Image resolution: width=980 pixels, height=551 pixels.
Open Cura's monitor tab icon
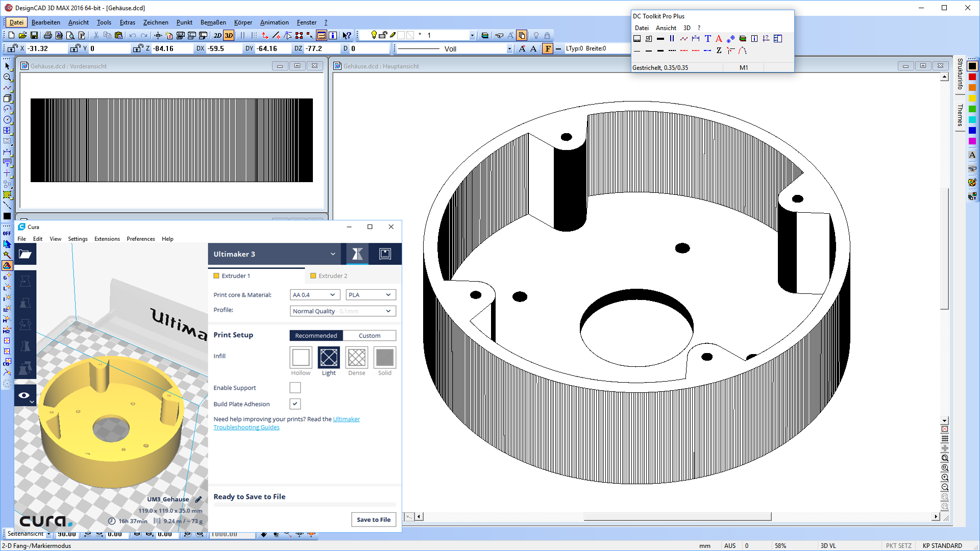(x=385, y=254)
